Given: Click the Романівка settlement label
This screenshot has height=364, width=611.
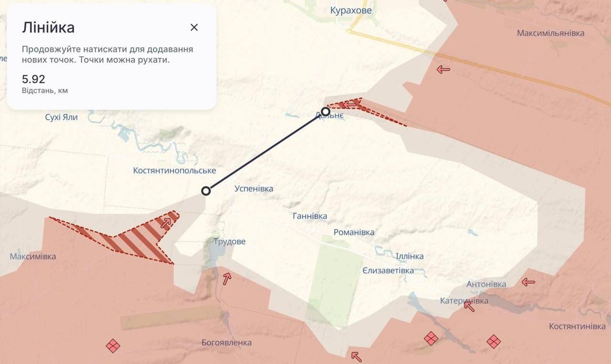Looking at the screenshot, I should [354, 232].
